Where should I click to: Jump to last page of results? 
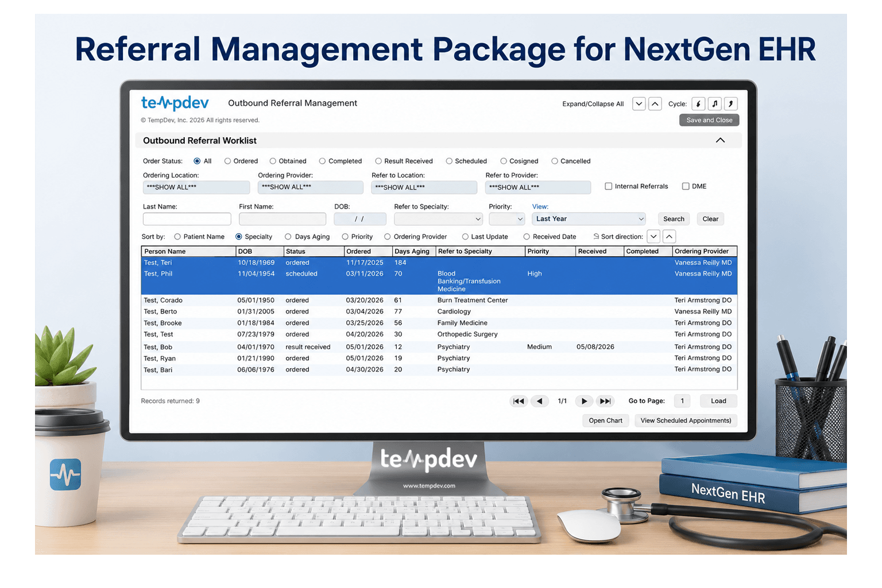(605, 401)
